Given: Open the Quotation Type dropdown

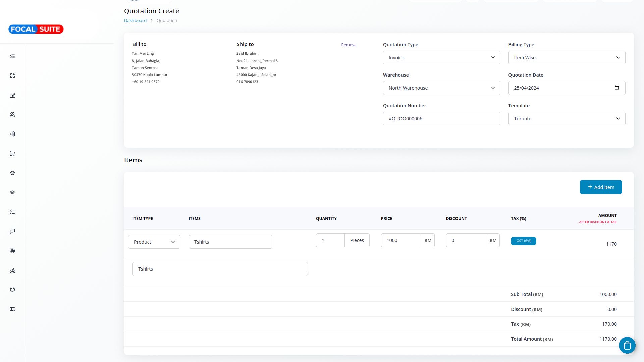Looking at the screenshot, I should pos(441,58).
